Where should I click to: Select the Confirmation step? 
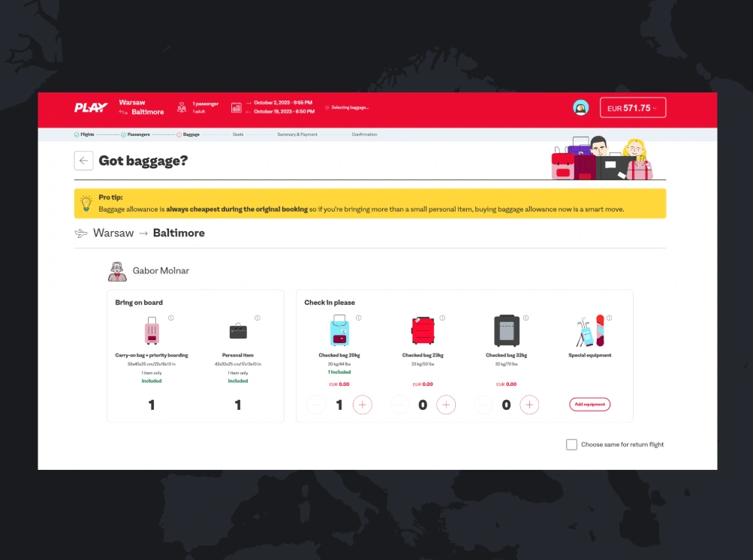pos(365,134)
